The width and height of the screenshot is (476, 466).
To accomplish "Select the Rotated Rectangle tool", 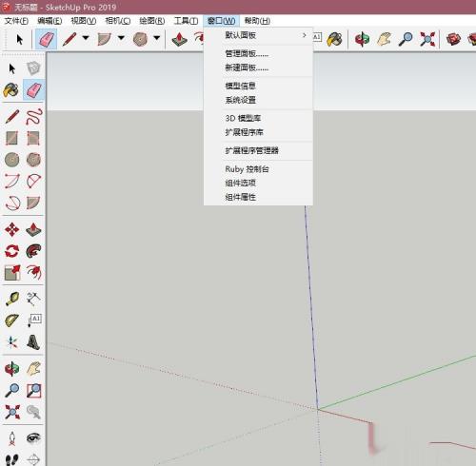I will pos(33,138).
